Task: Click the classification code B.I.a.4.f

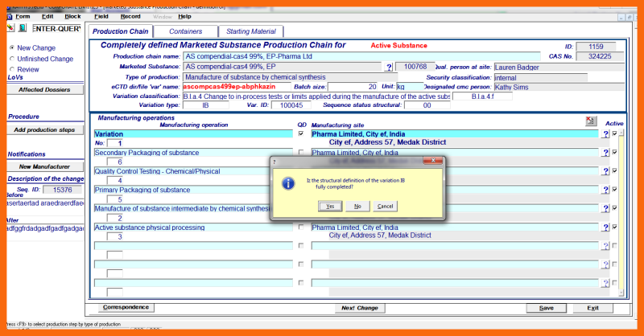Action: point(482,96)
